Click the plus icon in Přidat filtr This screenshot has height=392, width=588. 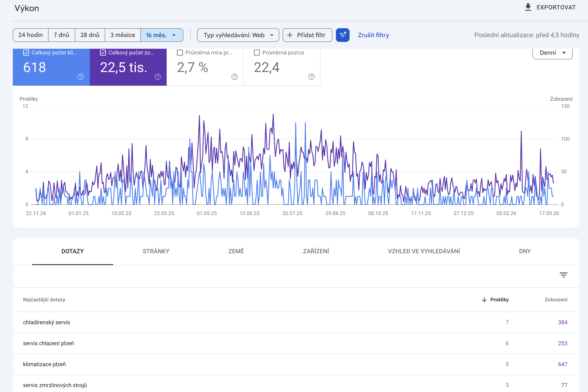290,35
